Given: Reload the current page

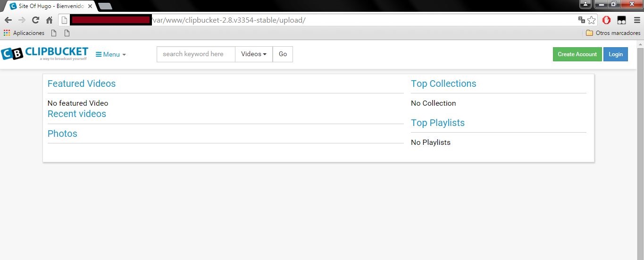Looking at the screenshot, I should tap(35, 20).
